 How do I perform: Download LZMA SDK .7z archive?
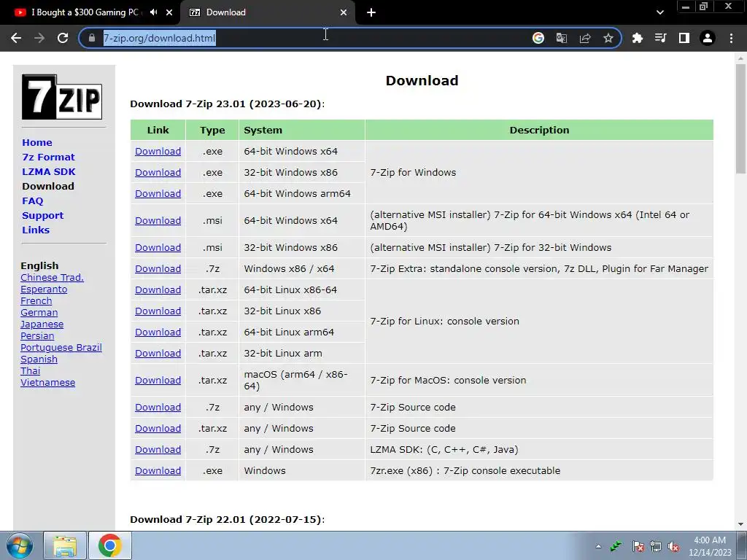coord(158,449)
